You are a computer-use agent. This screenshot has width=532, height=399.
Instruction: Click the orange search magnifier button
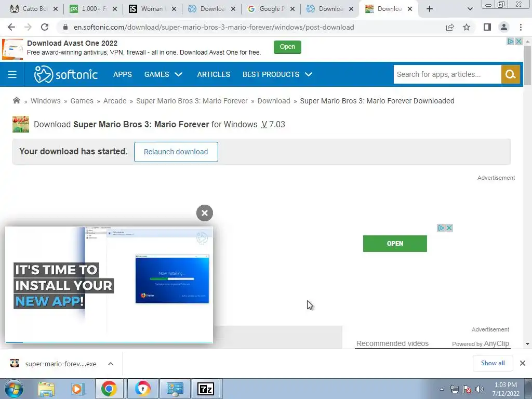(x=511, y=74)
